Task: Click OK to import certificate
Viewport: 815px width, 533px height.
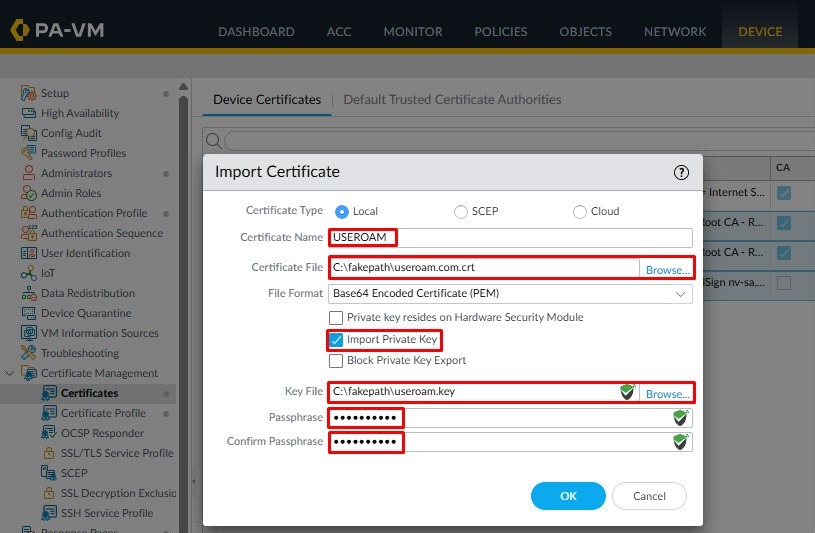Action: (x=568, y=496)
